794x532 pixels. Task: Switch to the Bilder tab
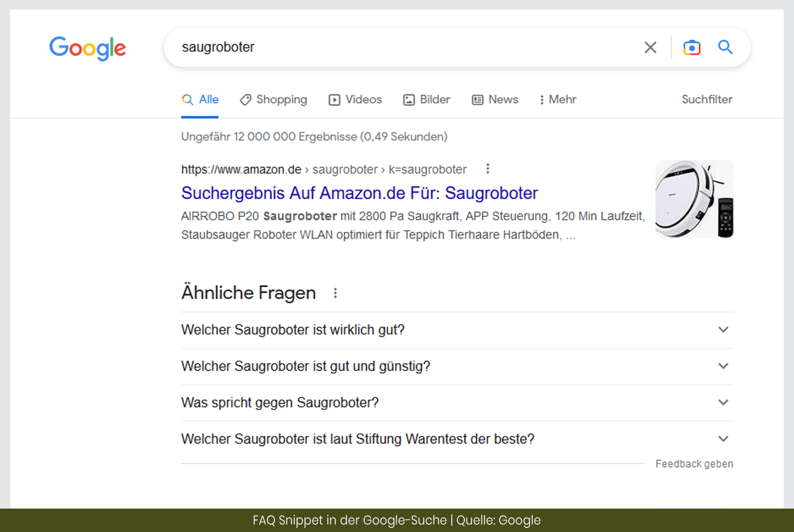point(427,100)
